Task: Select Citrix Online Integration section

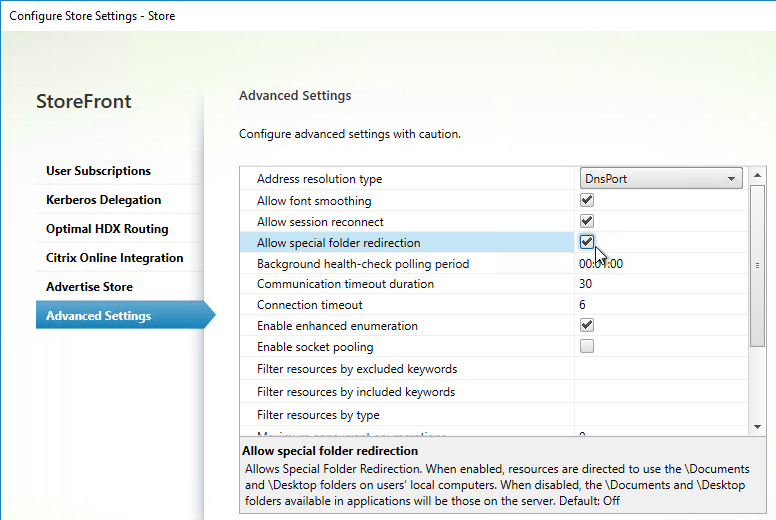Action: (114, 258)
